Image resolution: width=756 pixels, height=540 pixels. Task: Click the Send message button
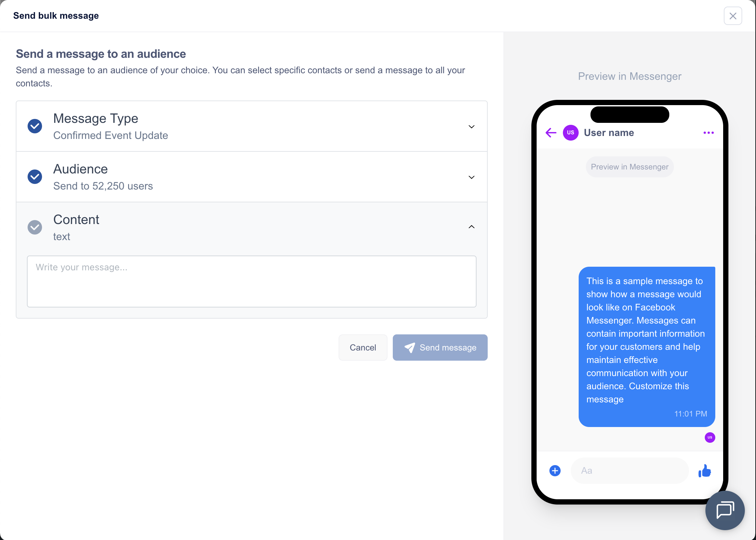coord(440,348)
